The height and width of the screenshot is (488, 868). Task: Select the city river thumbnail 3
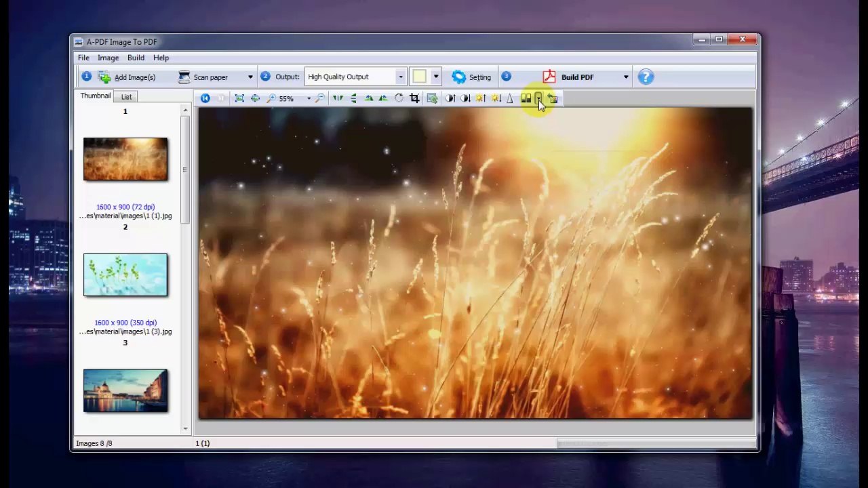[125, 391]
